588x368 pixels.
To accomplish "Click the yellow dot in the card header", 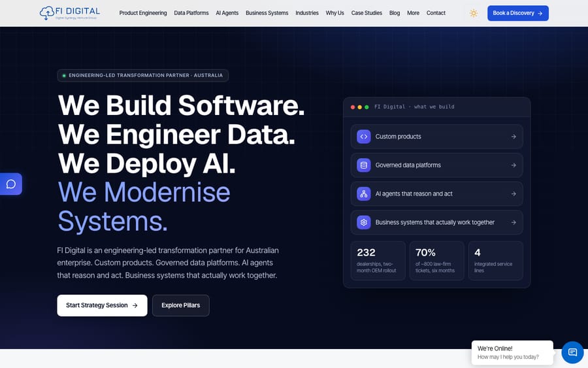I will (359, 107).
